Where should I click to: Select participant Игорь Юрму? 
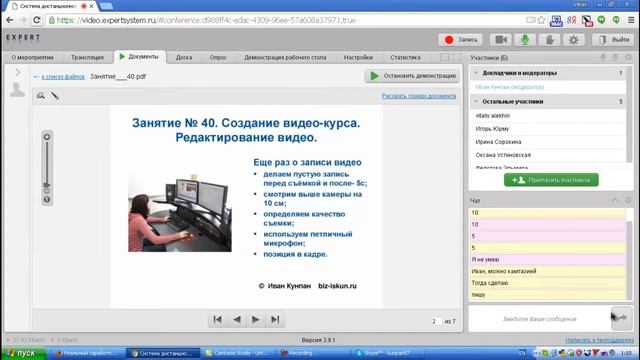click(492, 129)
